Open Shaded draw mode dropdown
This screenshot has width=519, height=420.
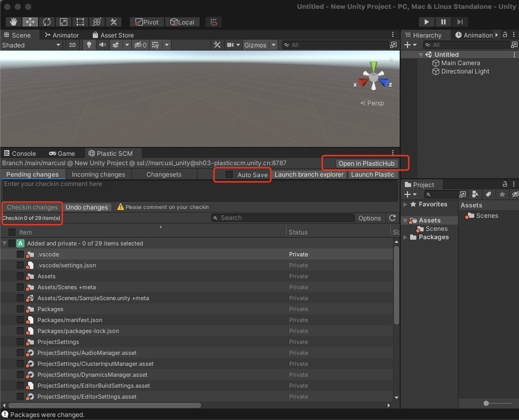(31, 45)
